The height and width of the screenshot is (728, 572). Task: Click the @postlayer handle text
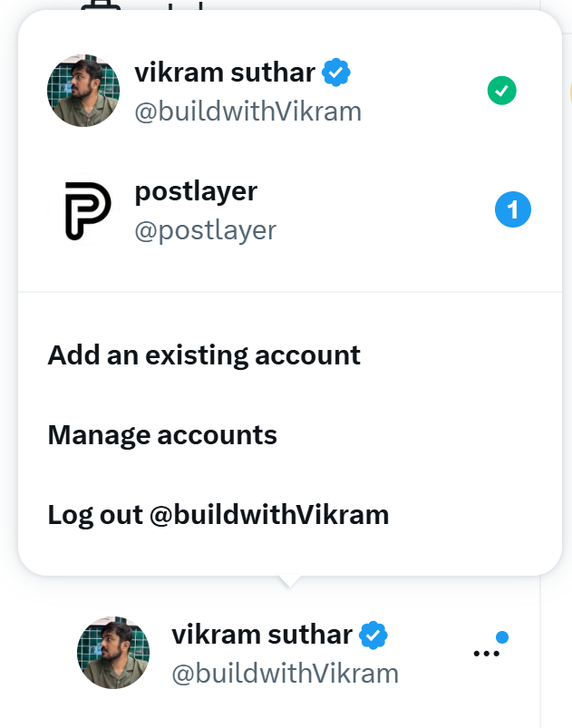pos(205,230)
